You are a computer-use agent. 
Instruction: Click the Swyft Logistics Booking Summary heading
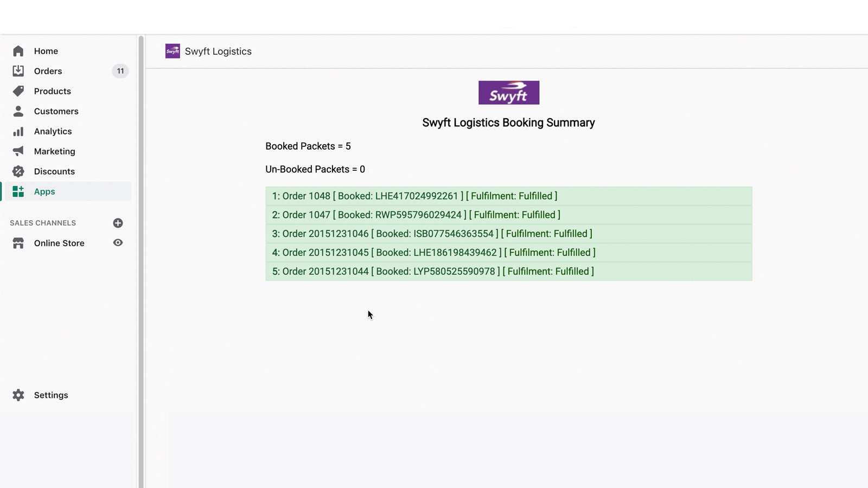(x=509, y=123)
